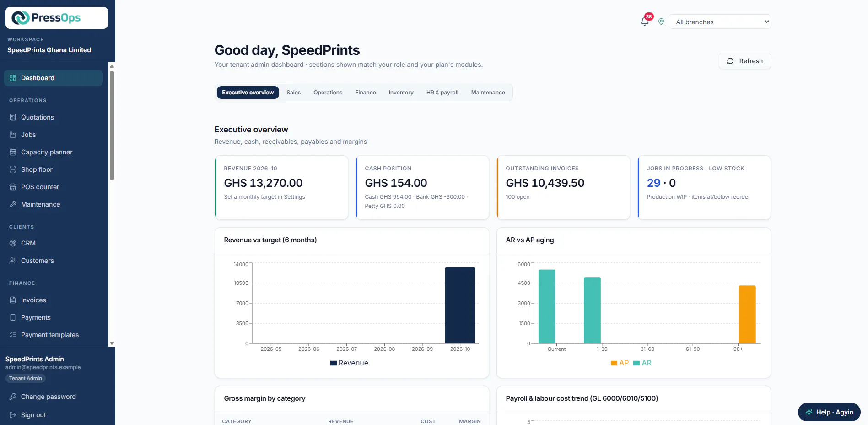The width and height of the screenshot is (868, 425).
Task: Click the 2026-10 revenue bar
Action: [x=460, y=305]
